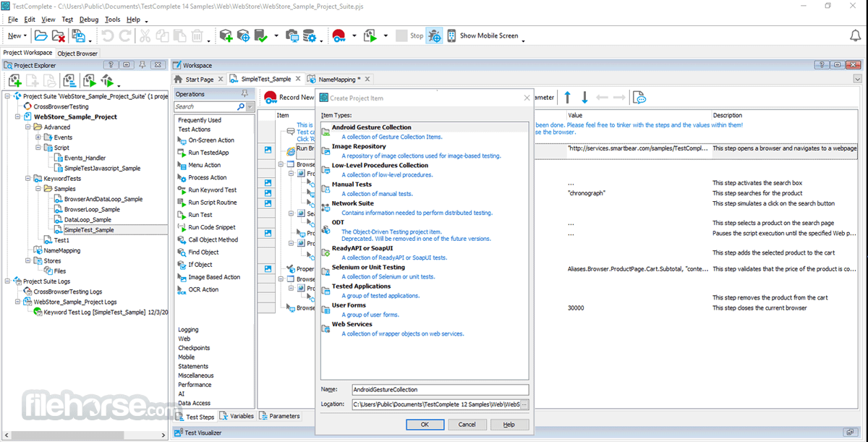This screenshot has width=868, height=442.
Task: Click the Run test icon with green arrow in main toolbar
Action: tap(370, 35)
